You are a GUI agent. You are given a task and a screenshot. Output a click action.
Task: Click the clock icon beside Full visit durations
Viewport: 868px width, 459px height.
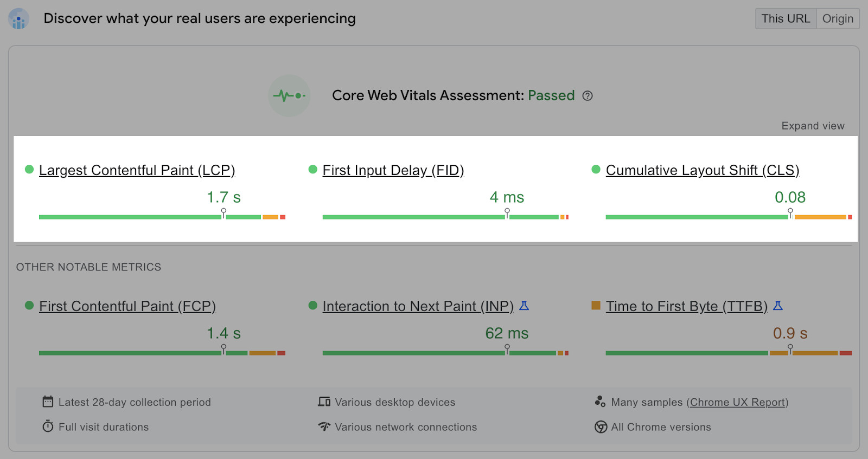tap(48, 426)
